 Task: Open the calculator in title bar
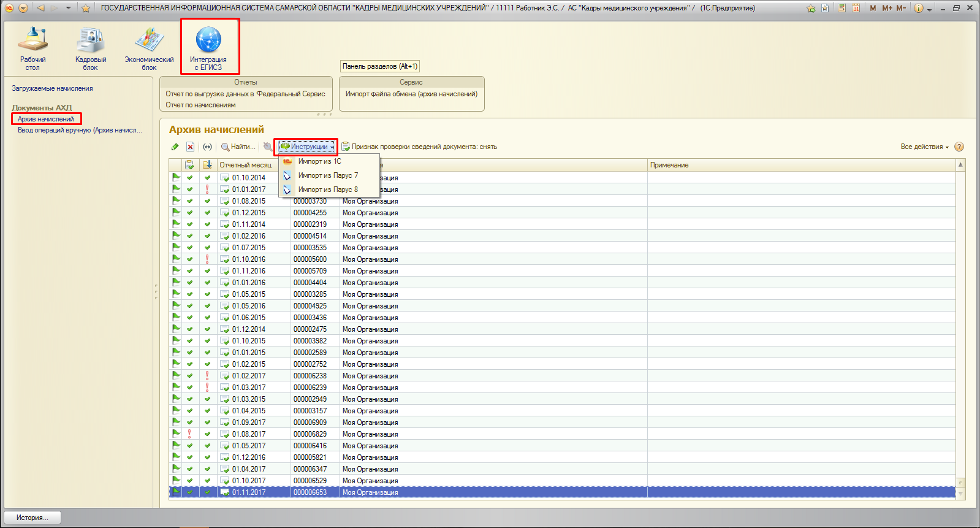(x=842, y=8)
